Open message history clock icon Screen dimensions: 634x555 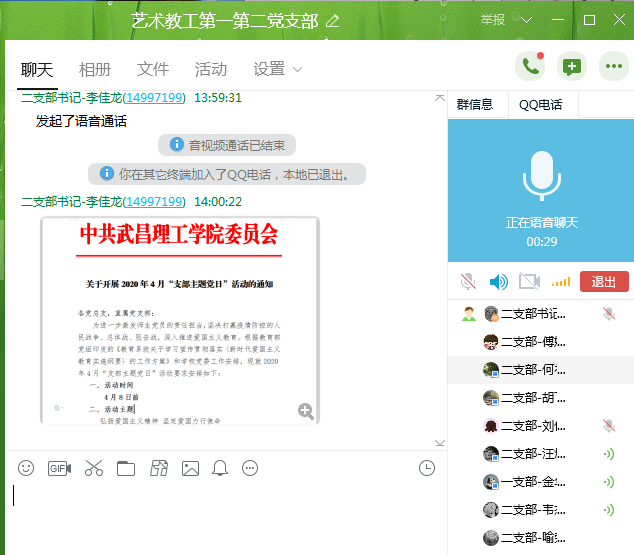(x=427, y=468)
